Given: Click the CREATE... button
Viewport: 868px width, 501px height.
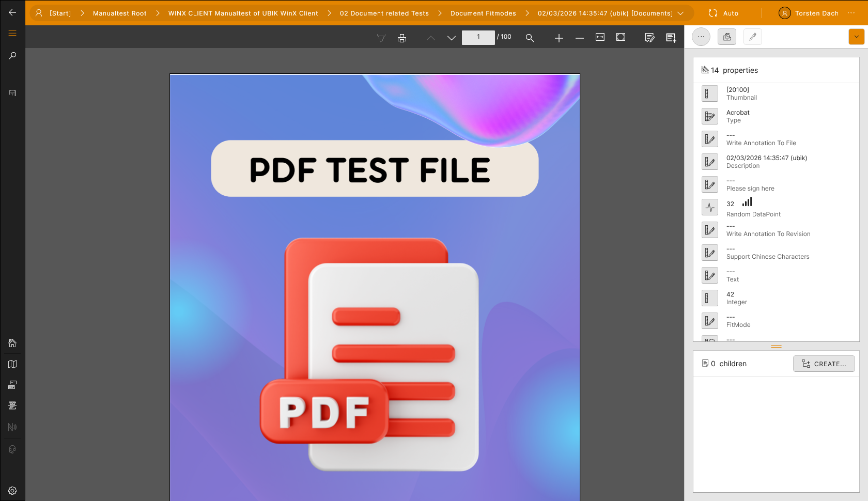Looking at the screenshot, I should click(x=824, y=364).
